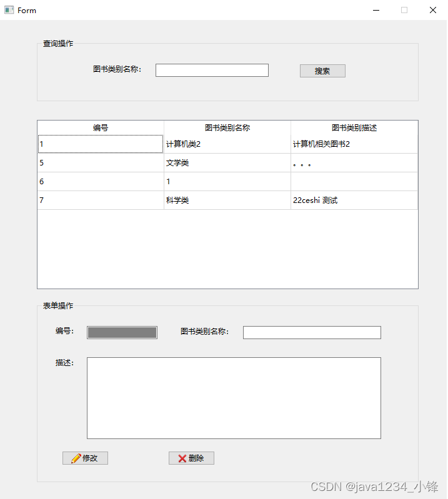This screenshot has width=448, height=499.
Task: Click into the 描述 text area
Action: 234,398
